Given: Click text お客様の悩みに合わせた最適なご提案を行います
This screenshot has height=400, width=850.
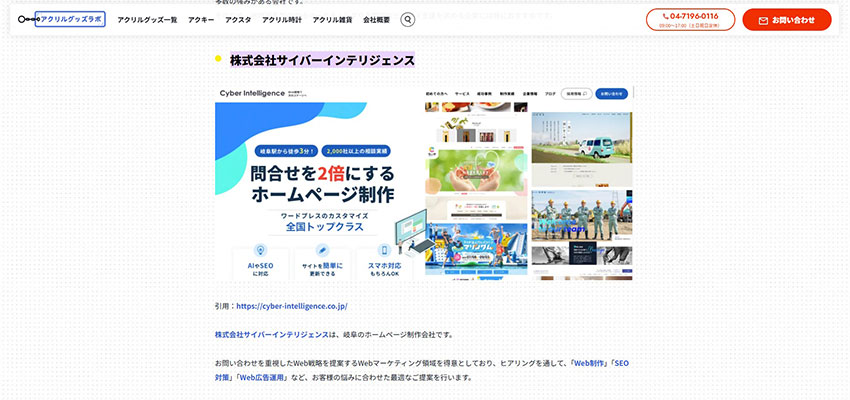Looking at the screenshot, I should tap(392, 377).
